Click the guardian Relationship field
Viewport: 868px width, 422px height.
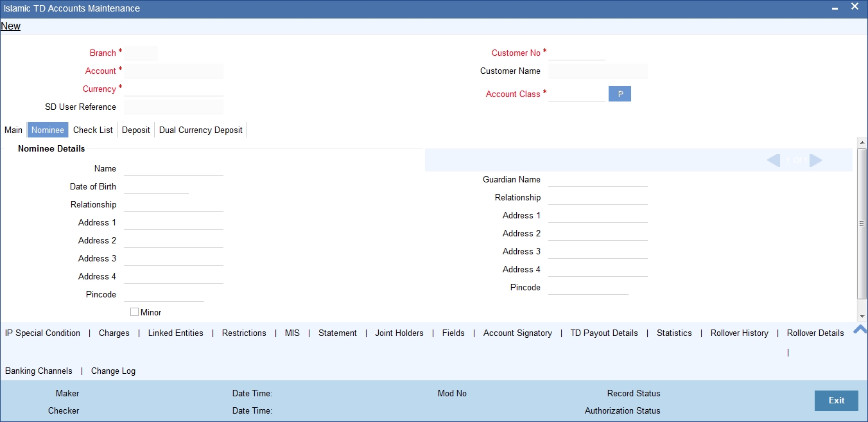[x=598, y=197]
